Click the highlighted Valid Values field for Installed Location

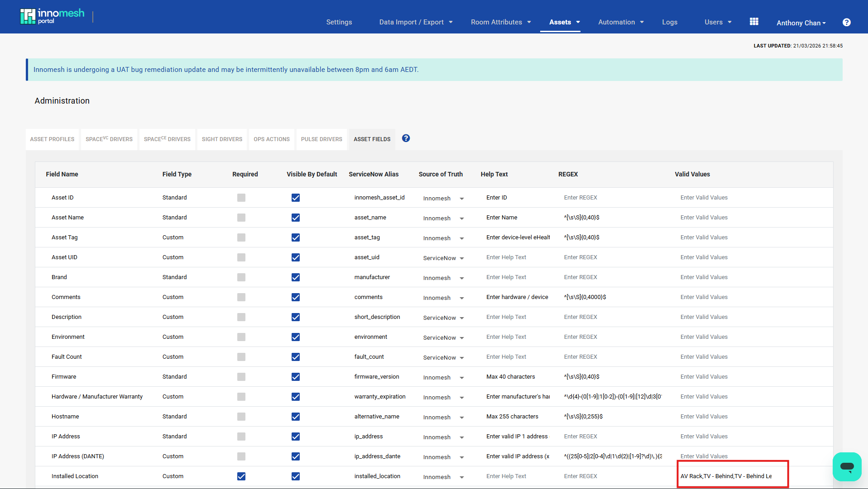(x=731, y=476)
